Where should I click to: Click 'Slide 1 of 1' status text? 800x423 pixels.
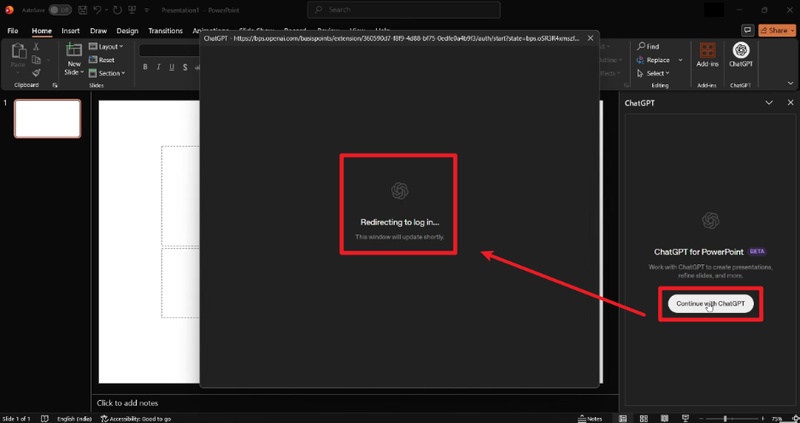[x=16, y=418]
